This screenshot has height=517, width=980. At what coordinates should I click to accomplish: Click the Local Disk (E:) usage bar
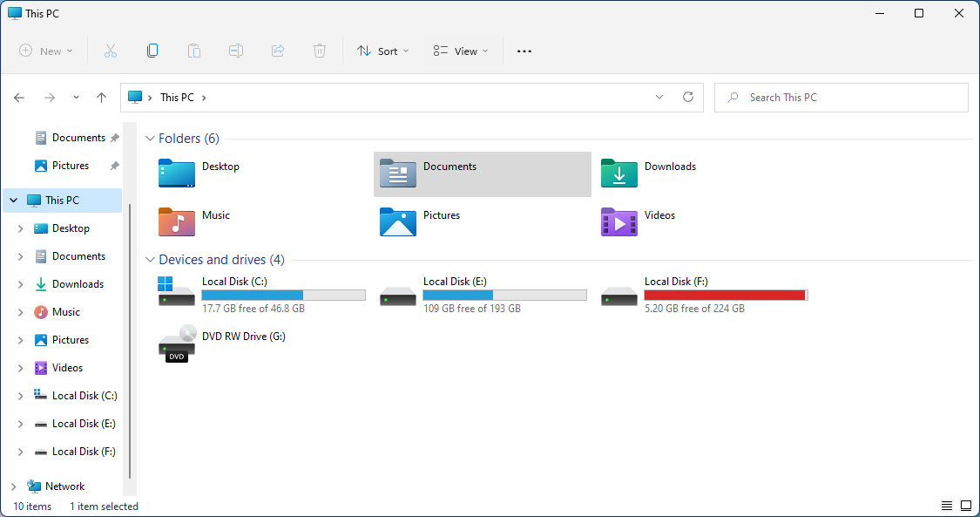point(505,295)
